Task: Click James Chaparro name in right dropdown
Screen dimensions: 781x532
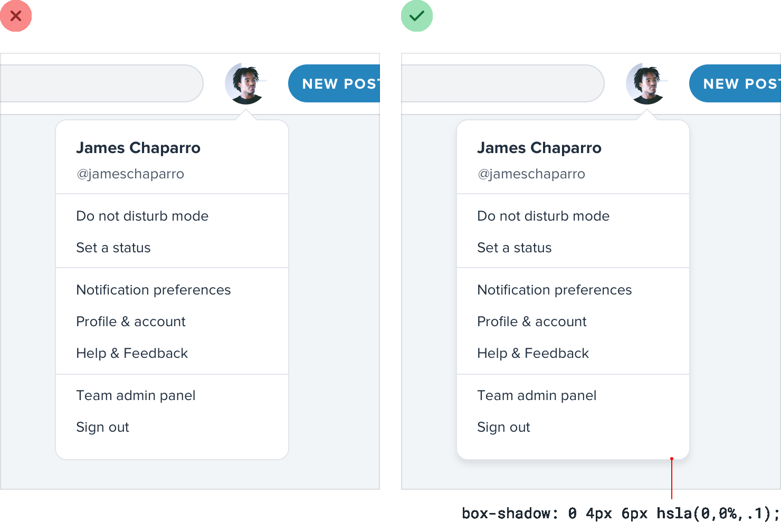Action: (x=539, y=148)
